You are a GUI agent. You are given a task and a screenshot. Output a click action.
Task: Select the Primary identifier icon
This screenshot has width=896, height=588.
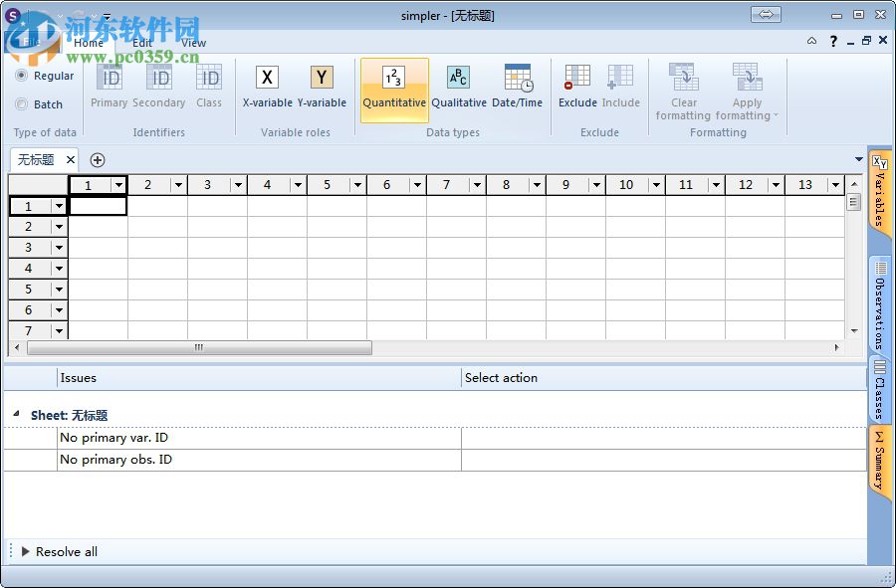[x=110, y=86]
